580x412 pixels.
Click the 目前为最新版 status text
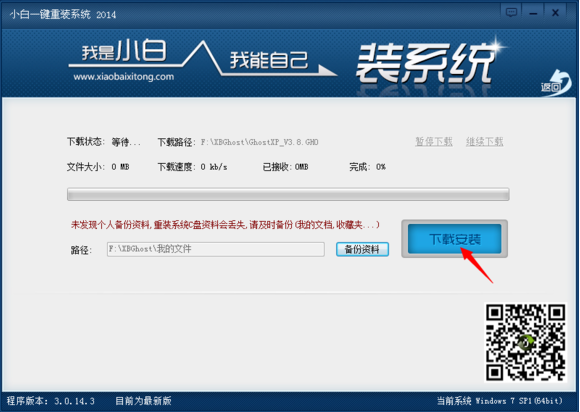[143, 401]
